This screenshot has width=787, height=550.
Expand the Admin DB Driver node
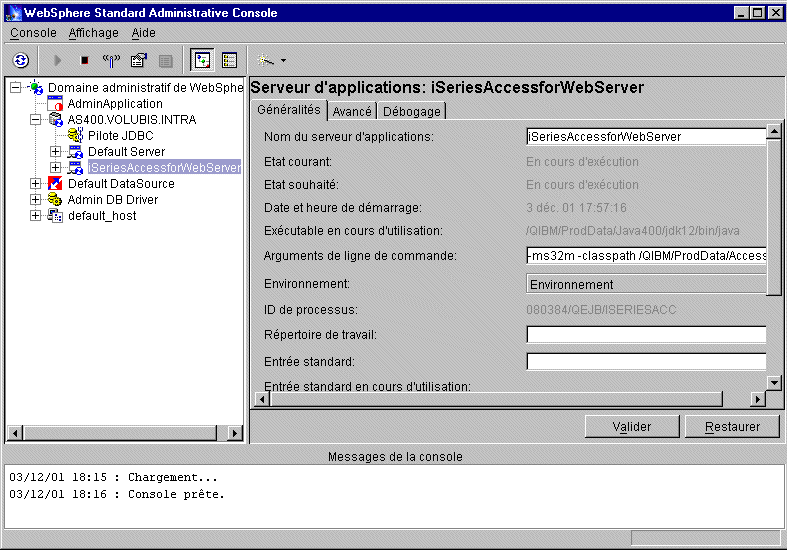coord(35,200)
